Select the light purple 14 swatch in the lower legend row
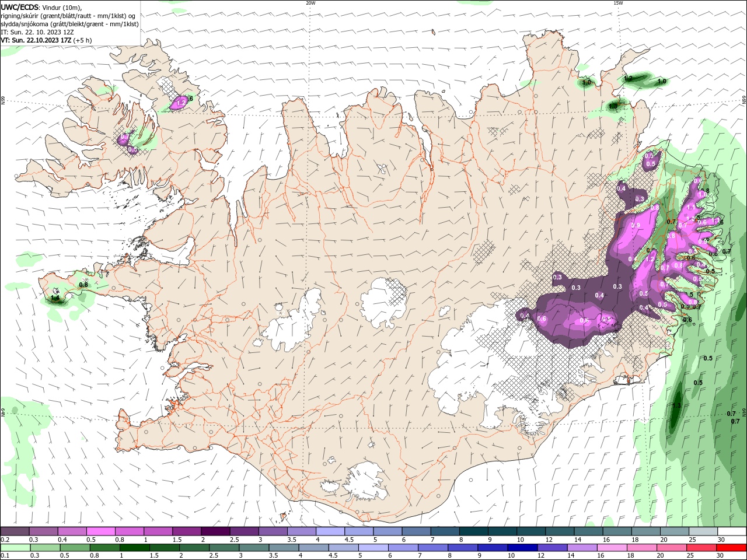 point(581,548)
